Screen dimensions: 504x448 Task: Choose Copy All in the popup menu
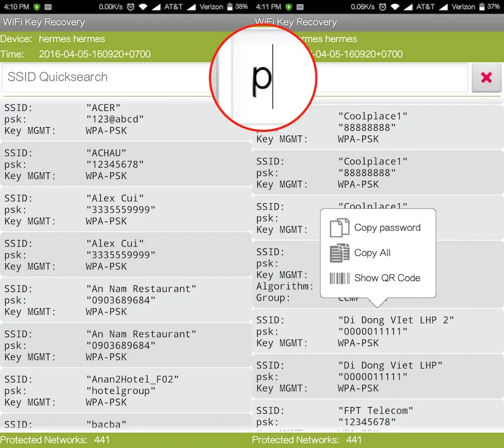372,253
